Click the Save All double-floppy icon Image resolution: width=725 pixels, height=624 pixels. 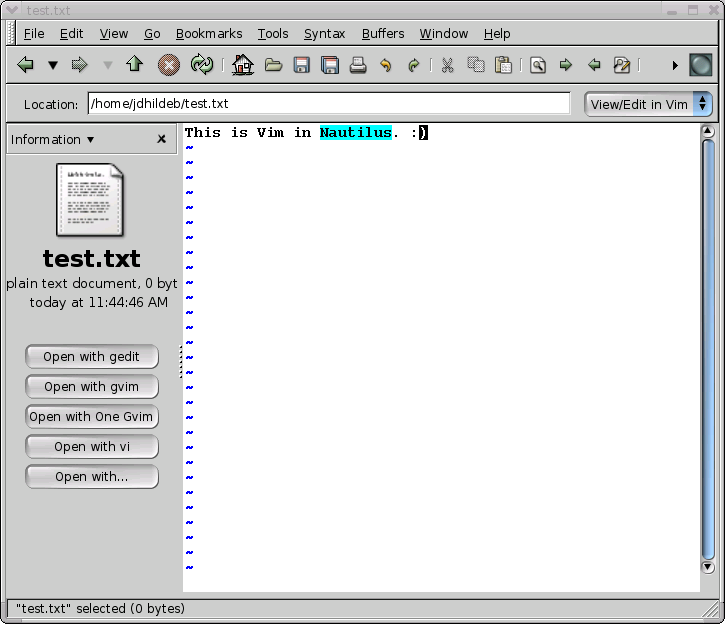click(330, 65)
